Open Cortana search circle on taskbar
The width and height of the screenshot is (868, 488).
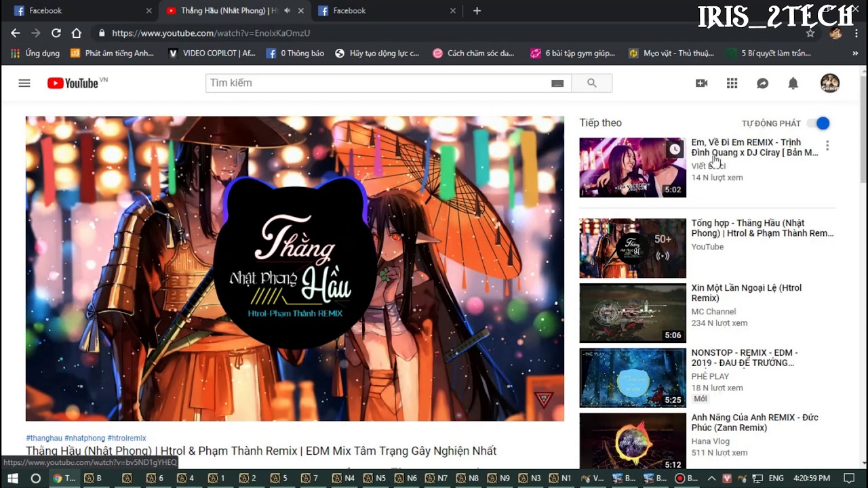[x=36, y=478]
